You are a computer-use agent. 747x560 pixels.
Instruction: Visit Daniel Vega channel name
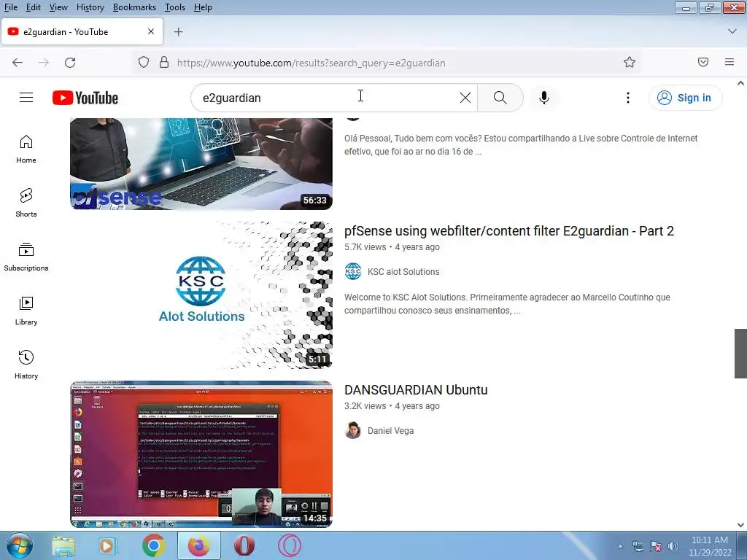coord(391,431)
